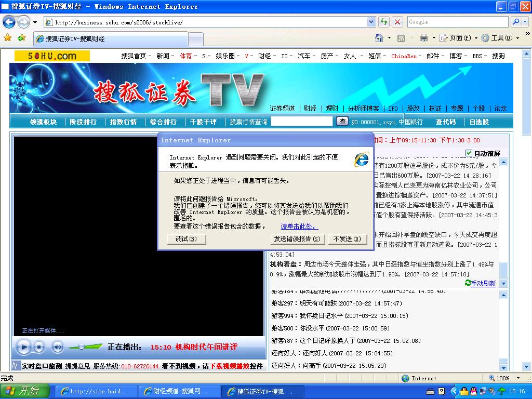Open the recent pages dropdown arrow
The height and width of the screenshot is (399, 532).
35,22
